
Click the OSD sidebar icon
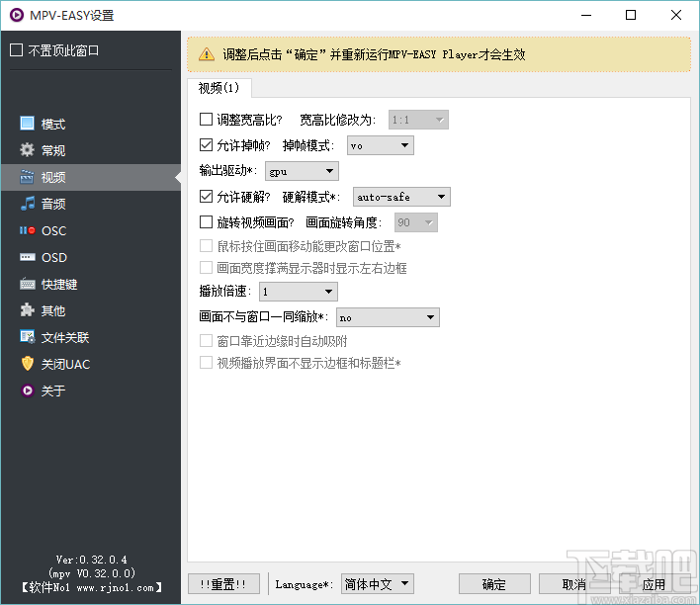point(27,257)
